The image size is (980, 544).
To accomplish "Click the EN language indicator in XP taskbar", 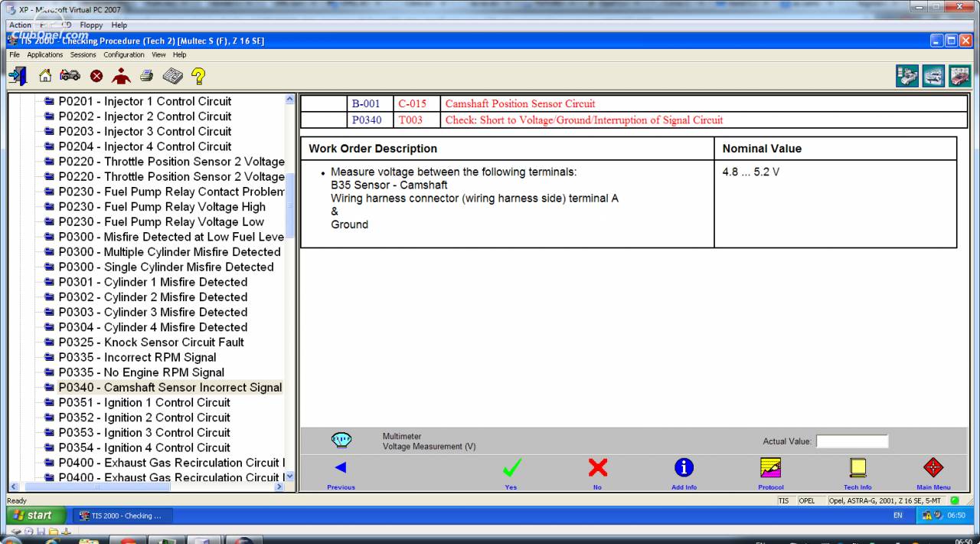I will [898, 516].
